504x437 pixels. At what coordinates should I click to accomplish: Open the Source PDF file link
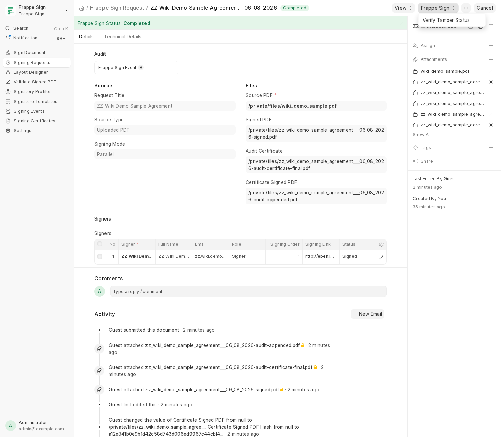292,106
